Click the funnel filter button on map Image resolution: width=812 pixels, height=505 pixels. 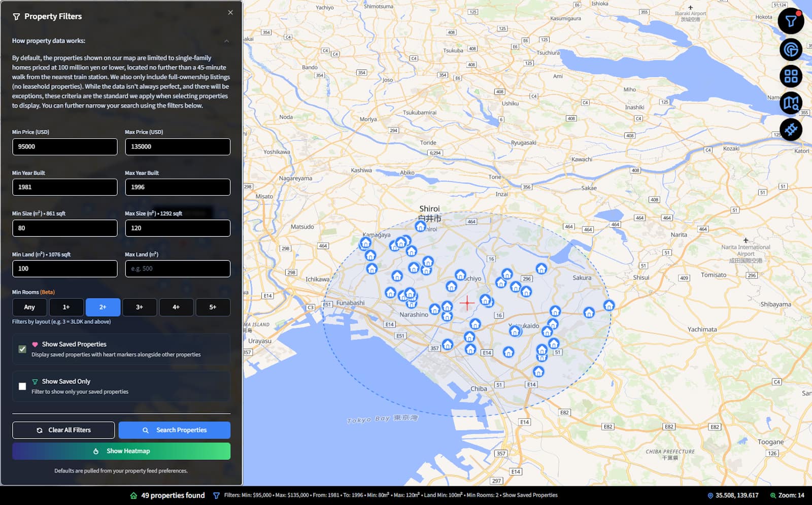point(791,21)
